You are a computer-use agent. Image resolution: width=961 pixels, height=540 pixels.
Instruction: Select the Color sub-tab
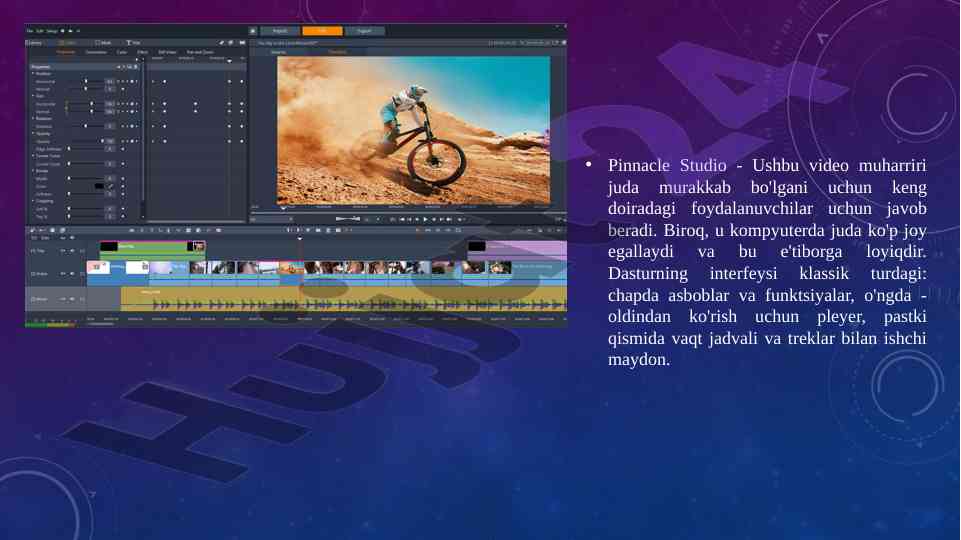click(x=122, y=52)
